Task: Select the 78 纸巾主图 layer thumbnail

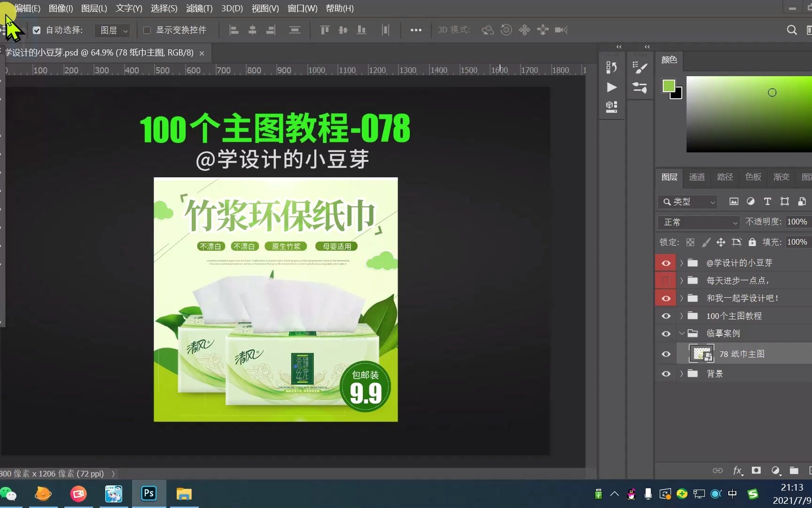Action: [x=701, y=354]
